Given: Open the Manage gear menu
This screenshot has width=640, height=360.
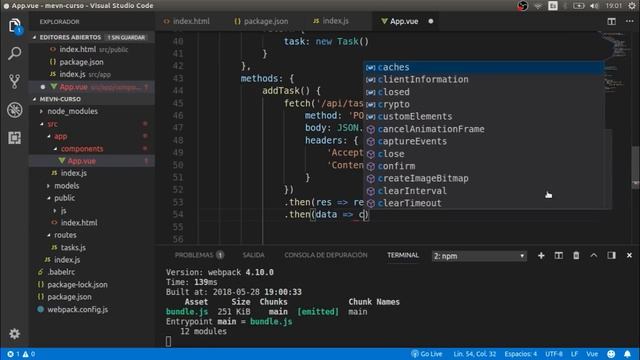Looking at the screenshot, I should (14, 333).
